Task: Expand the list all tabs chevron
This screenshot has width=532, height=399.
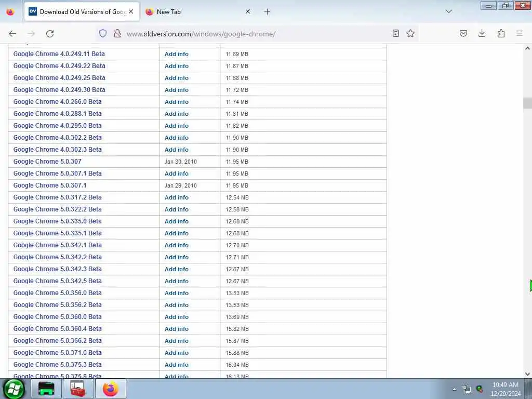Action: click(449, 11)
